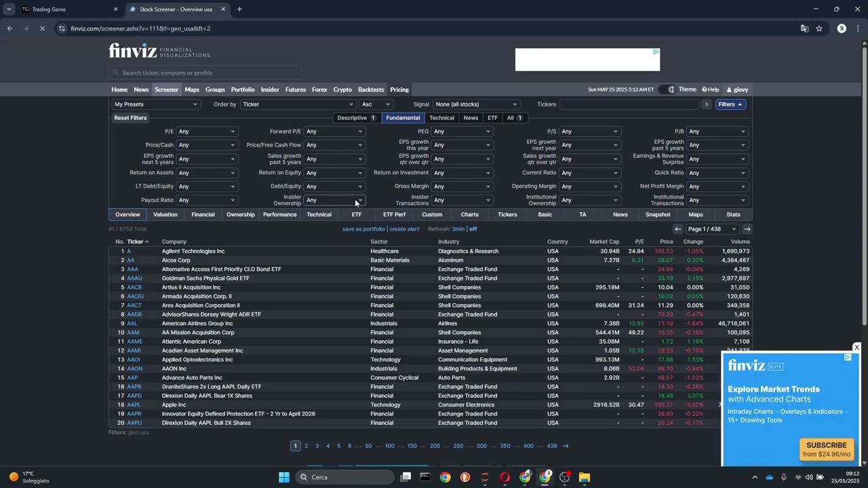The height and width of the screenshot is (488, 868).
Task: Click SUBSCRIBE button in Elite ad
Action: click(826, 449)
